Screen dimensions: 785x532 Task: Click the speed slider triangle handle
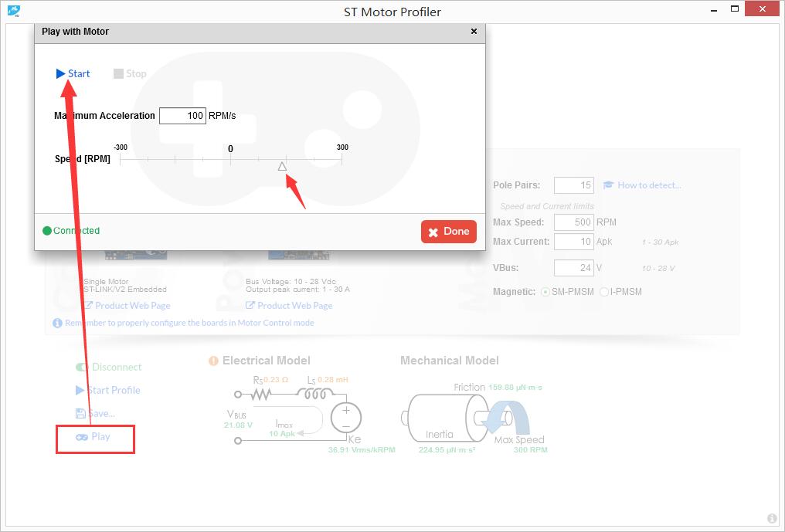click(282, 166)
